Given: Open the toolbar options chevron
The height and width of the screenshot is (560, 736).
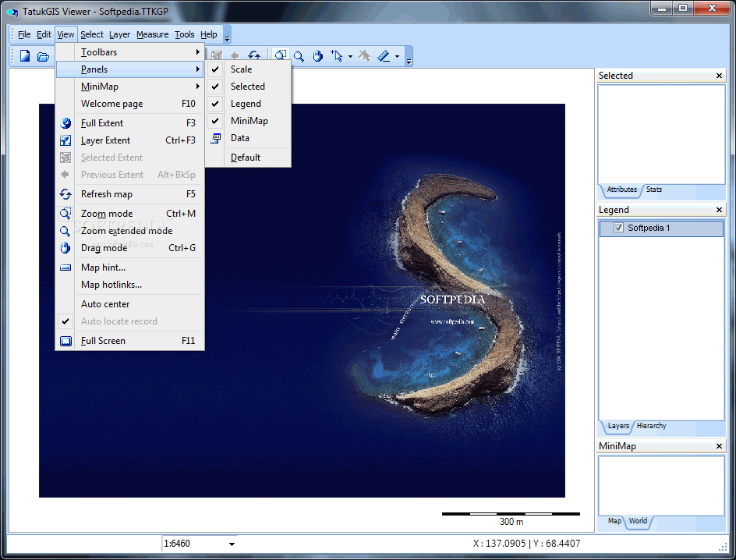Looking at the screenshot, I should coord(409,61).
